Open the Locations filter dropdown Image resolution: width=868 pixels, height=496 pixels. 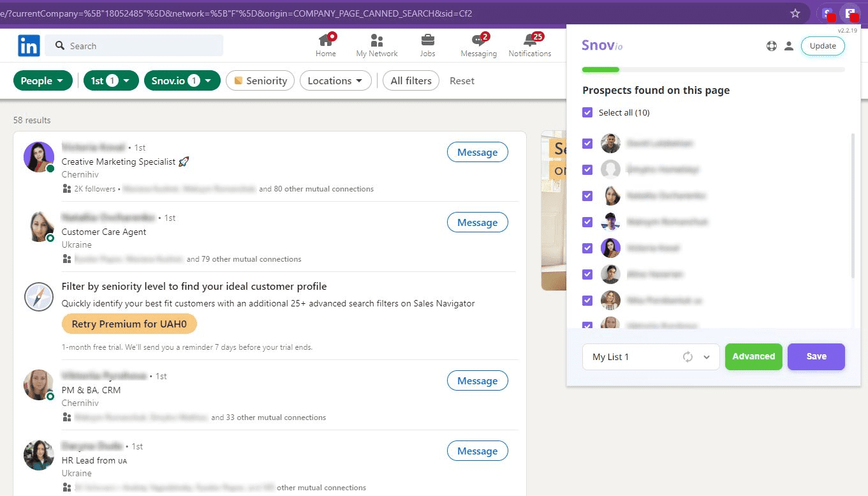pos(335,80)
